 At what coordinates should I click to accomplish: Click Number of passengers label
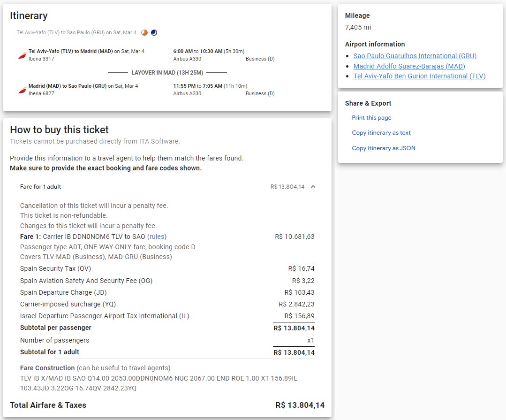coord(54,340)
